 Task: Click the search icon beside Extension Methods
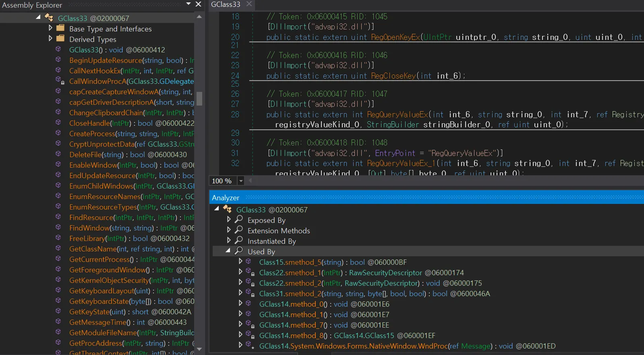[239, 230]
